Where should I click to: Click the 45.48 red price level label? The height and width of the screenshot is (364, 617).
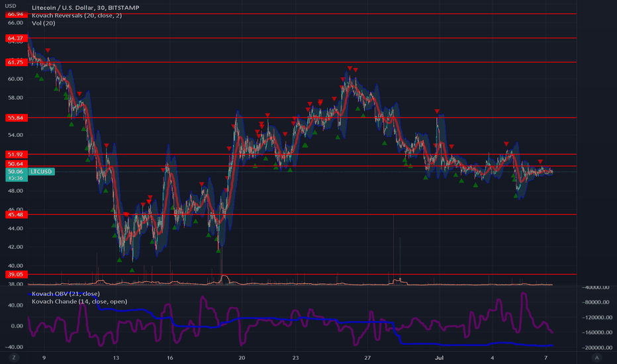(x=16, y=214)
